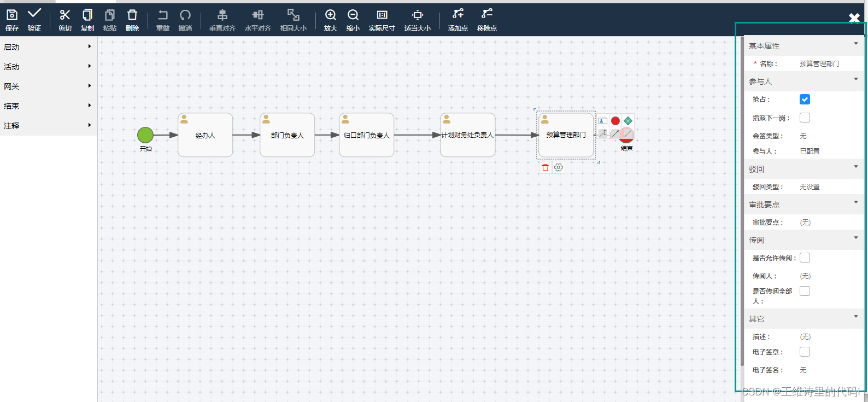Validate the workflow using 验证
Viewport: 868px width, 402px height.
34,20
